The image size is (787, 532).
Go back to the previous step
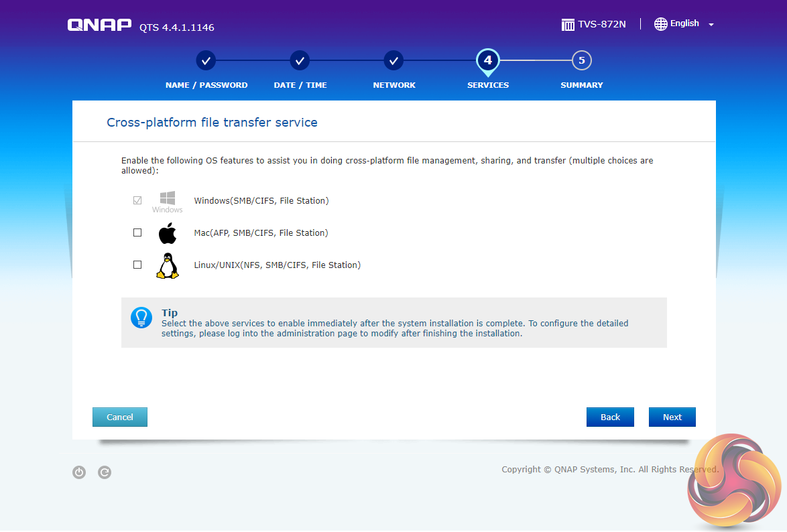610,417
